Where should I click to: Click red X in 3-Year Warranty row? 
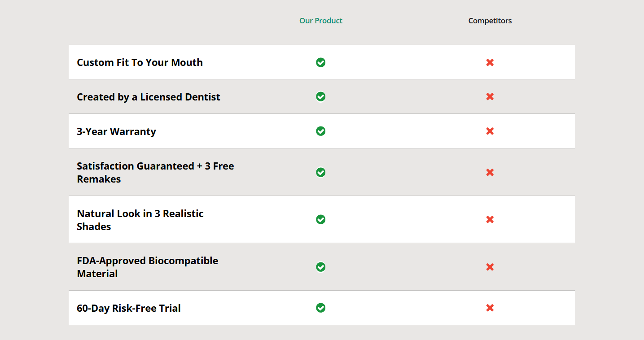point(490,131)
